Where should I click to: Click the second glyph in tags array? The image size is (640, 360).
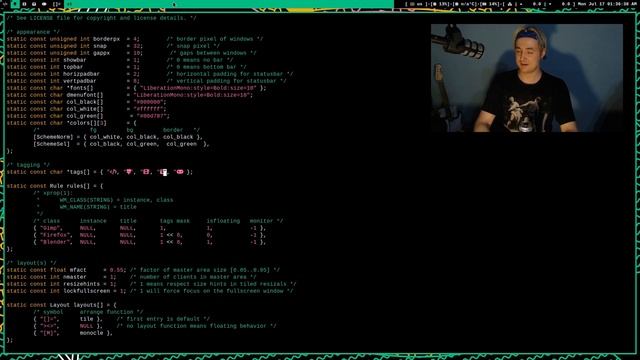[129, 172]
